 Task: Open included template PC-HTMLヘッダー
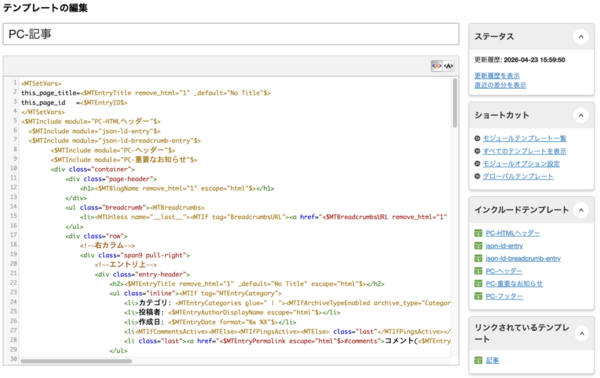[512, 233]
